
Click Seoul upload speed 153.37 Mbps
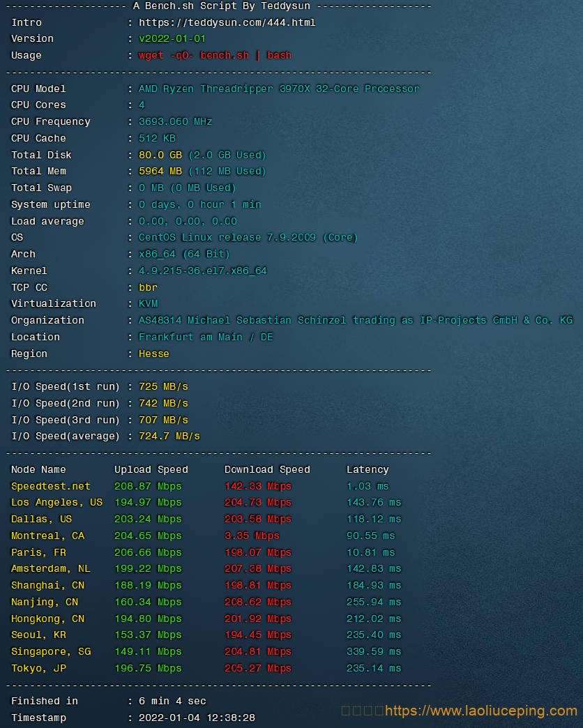[x=148, y=636]
